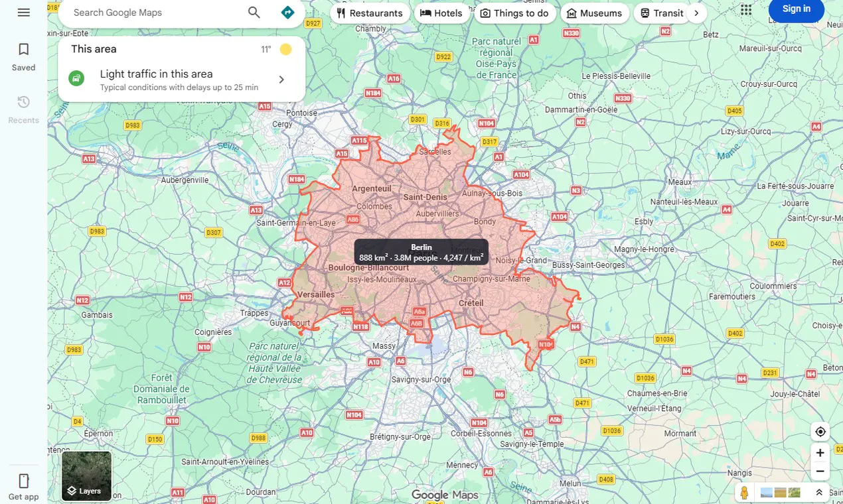Click the This area heading

coord(94,49)
